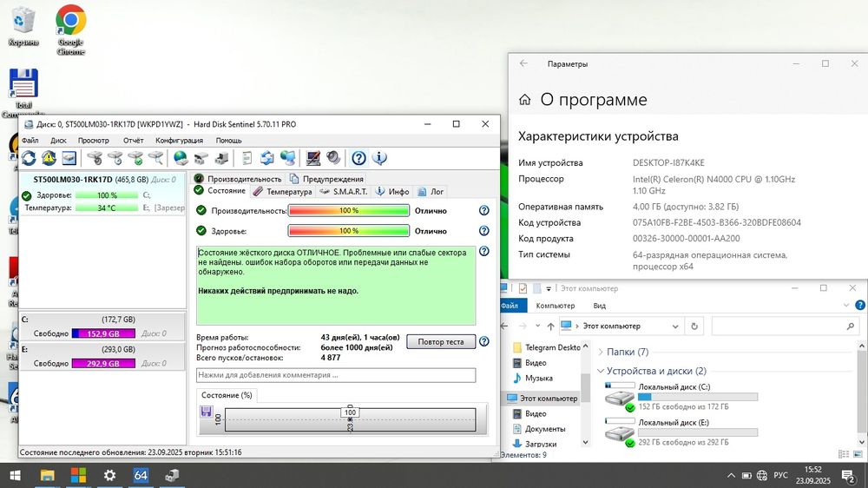Click blue help icon in Explorer ribbon
This screenshot has height=488, width=868.
[859, 305]
